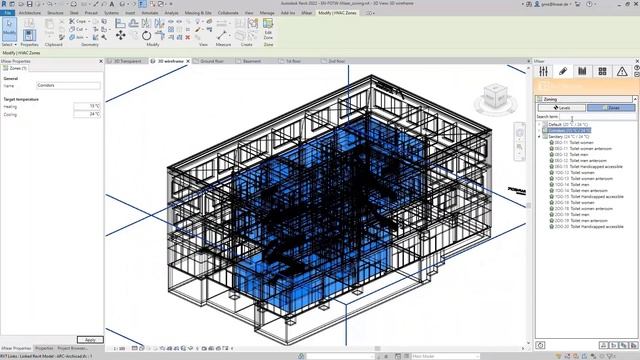Click the red Delete X icon
The width and height of the screenshot is (640, 360).
click(188, 37)
